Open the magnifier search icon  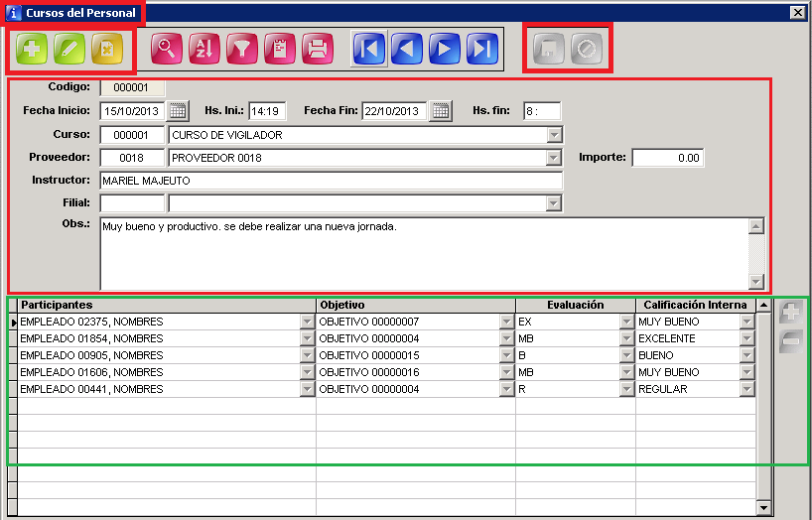point(167,49)
